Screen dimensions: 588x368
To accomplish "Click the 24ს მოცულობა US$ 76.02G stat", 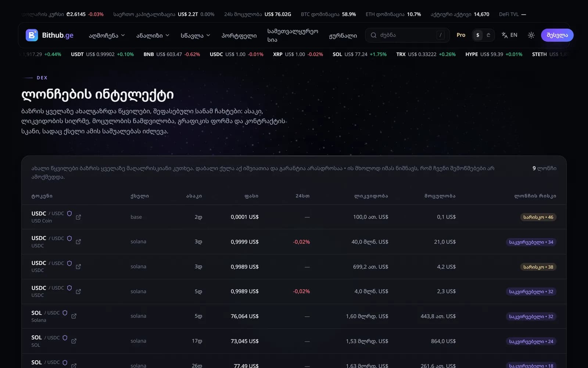I will pos(258,14).
